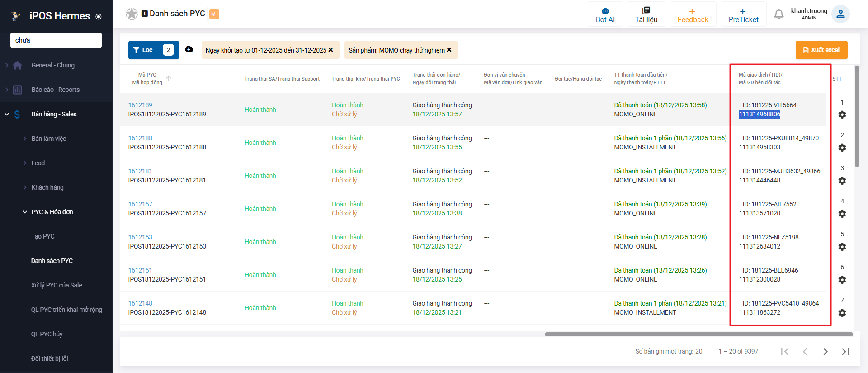
Task: Open PYC link 1612151
Action: click(140, 270)
